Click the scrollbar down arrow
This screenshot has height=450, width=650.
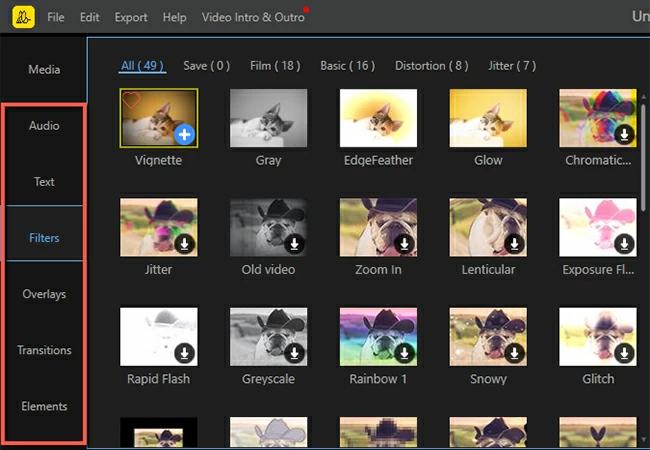pos(643,440)
